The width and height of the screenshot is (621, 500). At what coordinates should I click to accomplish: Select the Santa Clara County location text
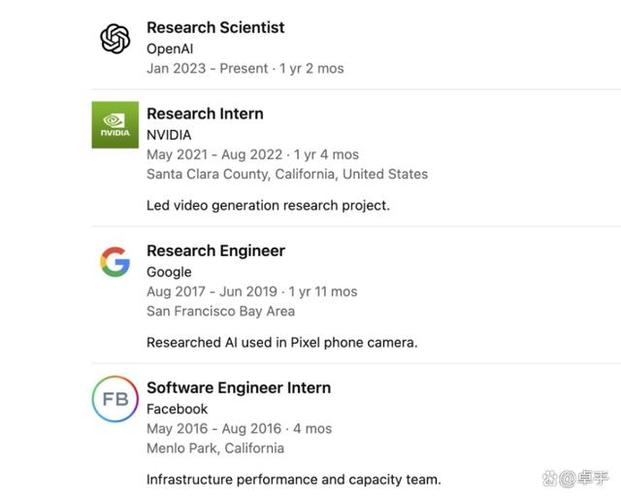tap(287, 174)
